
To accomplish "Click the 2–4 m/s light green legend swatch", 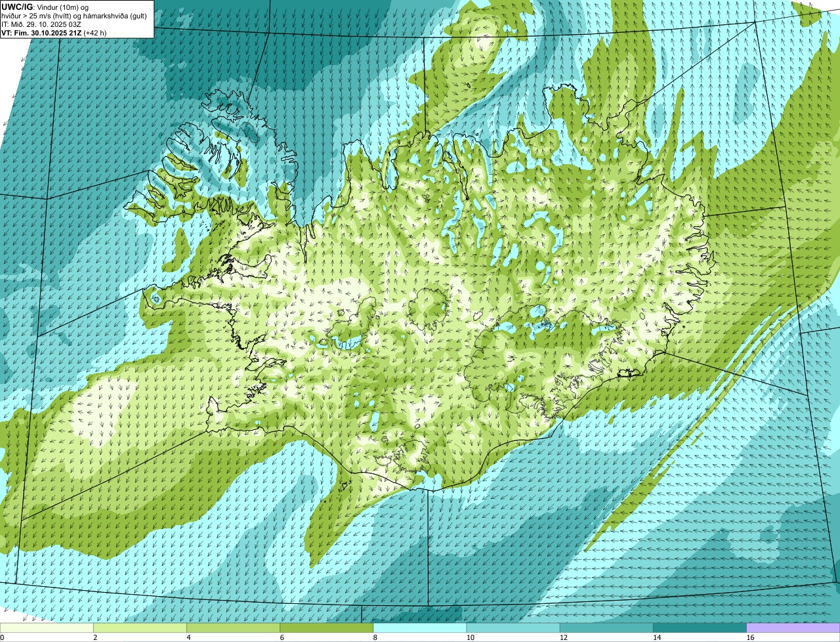I will (x=140, y=628).
